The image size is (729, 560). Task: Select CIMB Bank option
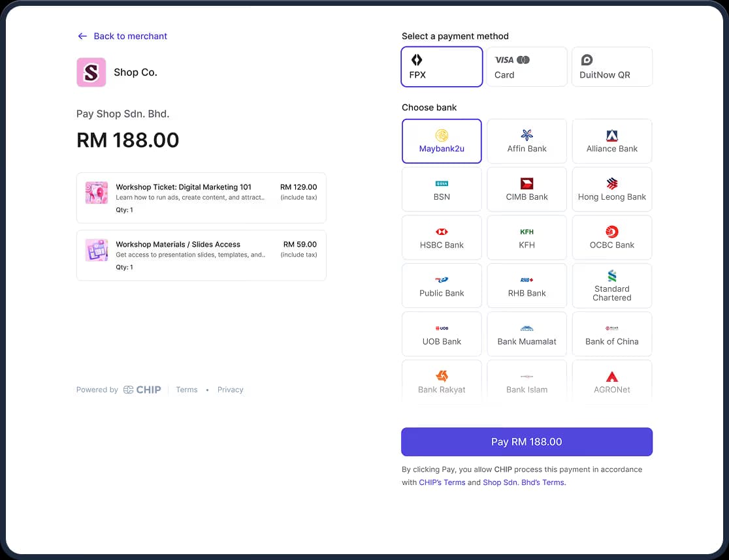click(x=526, y=189)
